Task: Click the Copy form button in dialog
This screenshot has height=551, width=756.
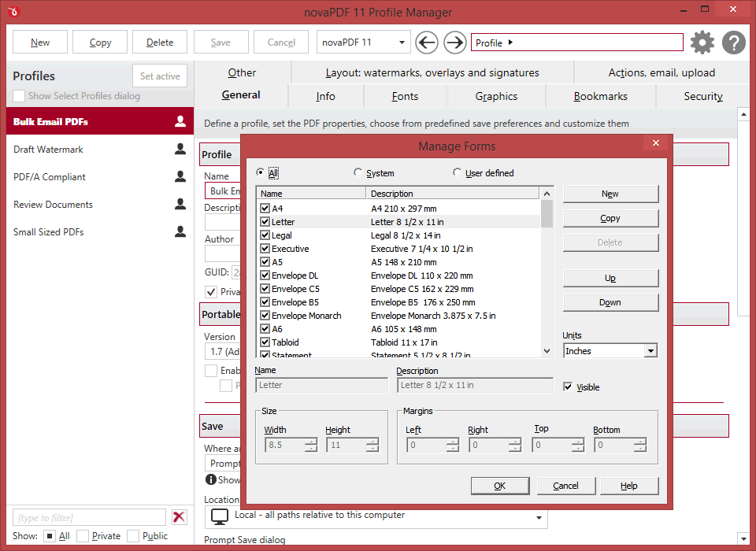Action: (x=610, y=218)
